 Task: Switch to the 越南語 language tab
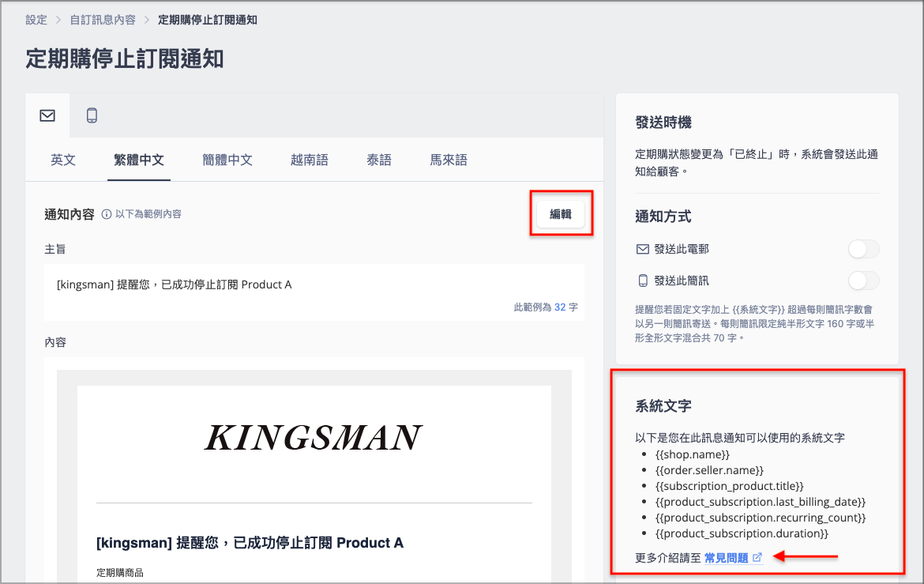click(x=310, y=160)
